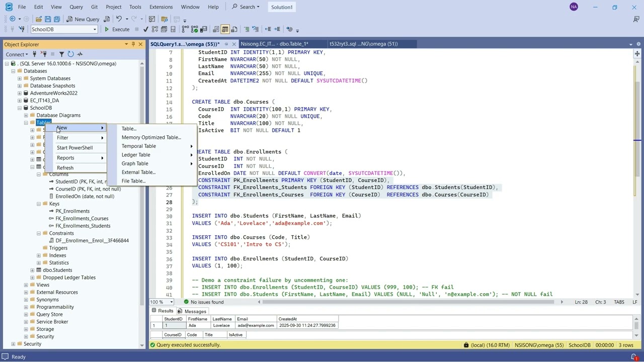Toggle Include Live Query Statistics
The height and width of the screenshot is (362, 644).
pos(194,29)
